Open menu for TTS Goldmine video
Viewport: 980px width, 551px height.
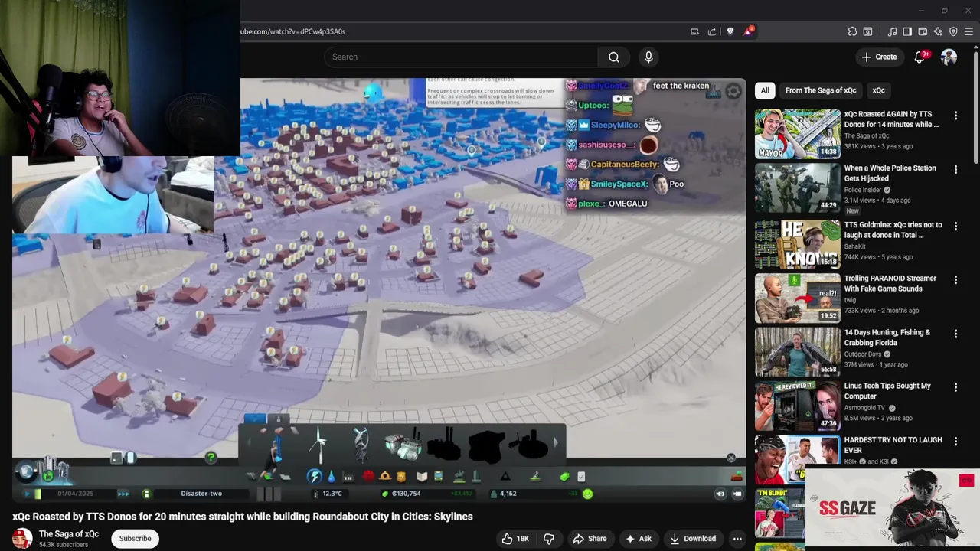click(955, 226)
